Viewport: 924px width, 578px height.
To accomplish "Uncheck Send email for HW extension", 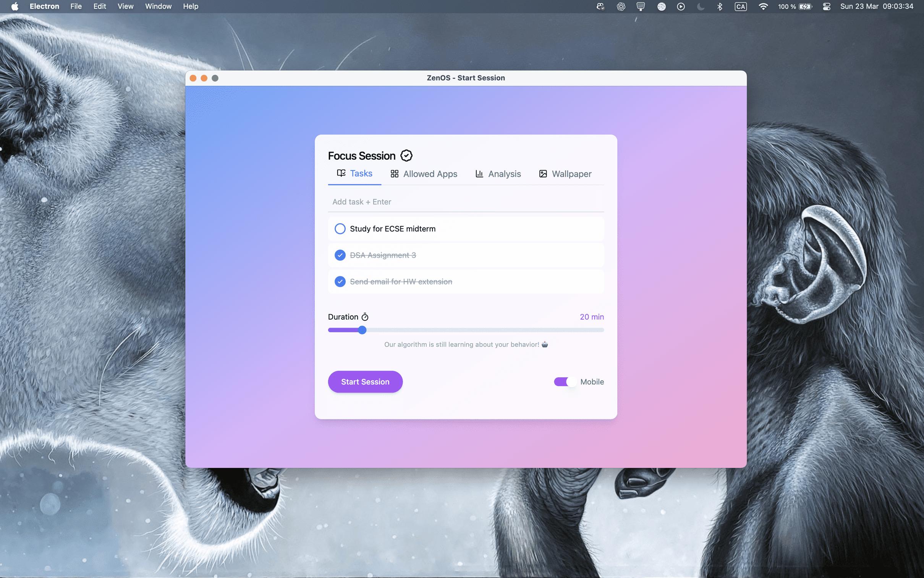I will click(x=340, y=282).
